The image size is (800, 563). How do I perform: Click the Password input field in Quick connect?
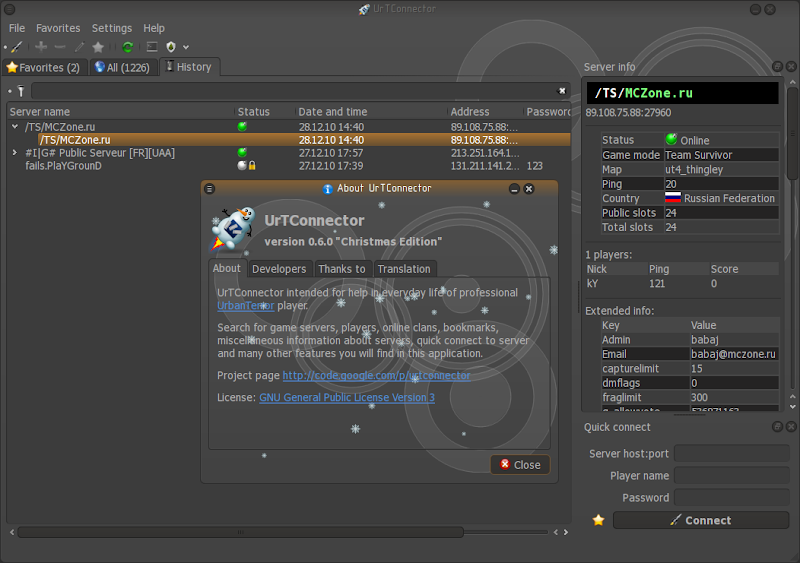point(732,497)
